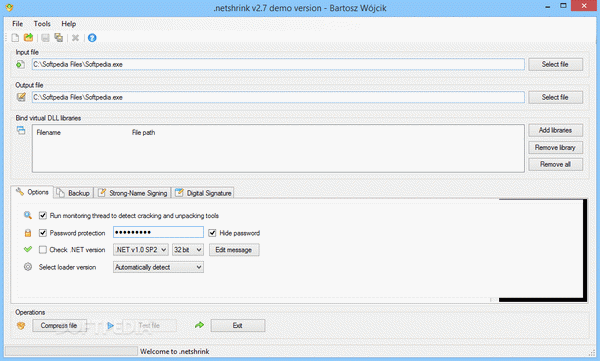600x361 pixels.
Task: Open file via the folder toolbar icon
Action: [28, 38]
